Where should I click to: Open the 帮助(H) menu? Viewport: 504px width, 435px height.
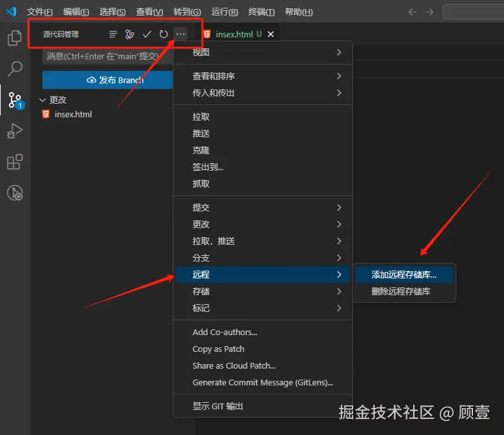pyautogui.click(x=298, y=12)
